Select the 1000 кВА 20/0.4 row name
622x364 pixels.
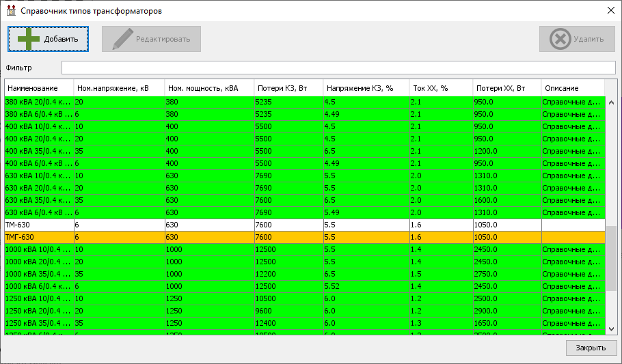click(x=39, y=262)
